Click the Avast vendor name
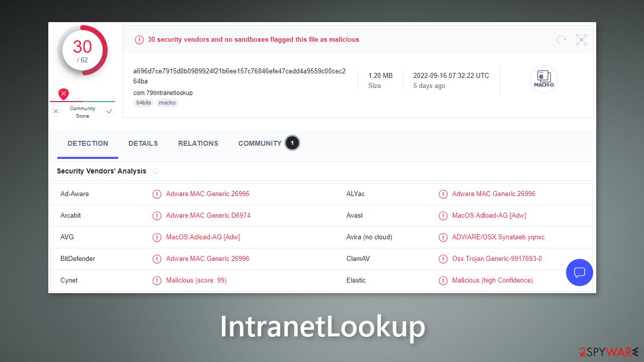 (x=355, y=216)
